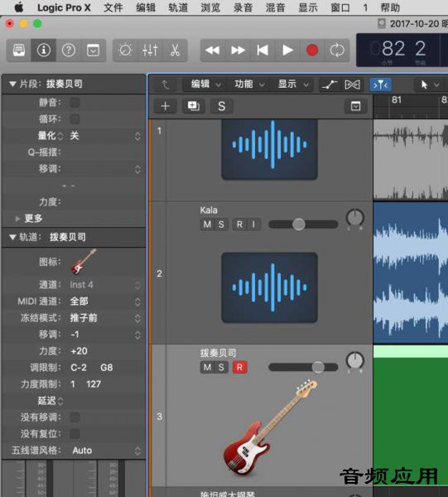This screenshot has width=448, height=497.
Task: Mute the 拨奏贝司 track
Action: click(207, 367)
